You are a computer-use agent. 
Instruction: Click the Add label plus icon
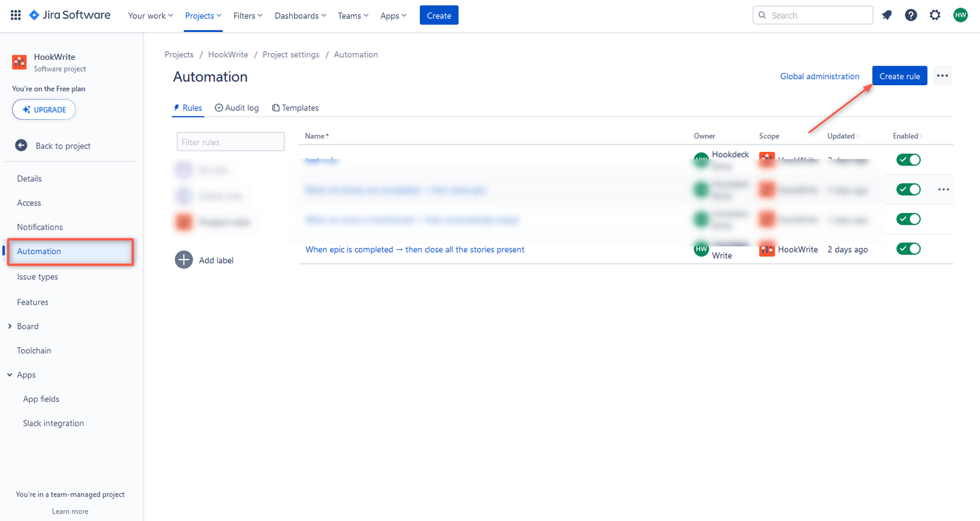pos(183,259)
